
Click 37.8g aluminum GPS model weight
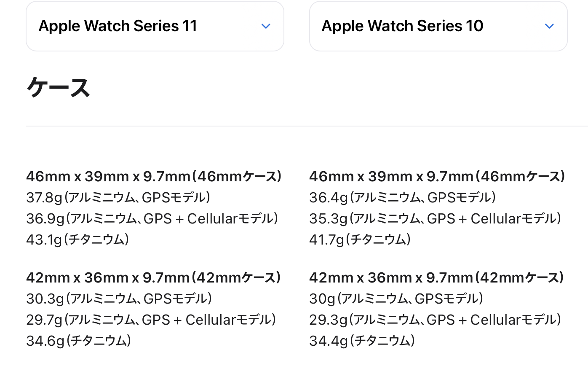pyautogui.click(x=118, y=197)
